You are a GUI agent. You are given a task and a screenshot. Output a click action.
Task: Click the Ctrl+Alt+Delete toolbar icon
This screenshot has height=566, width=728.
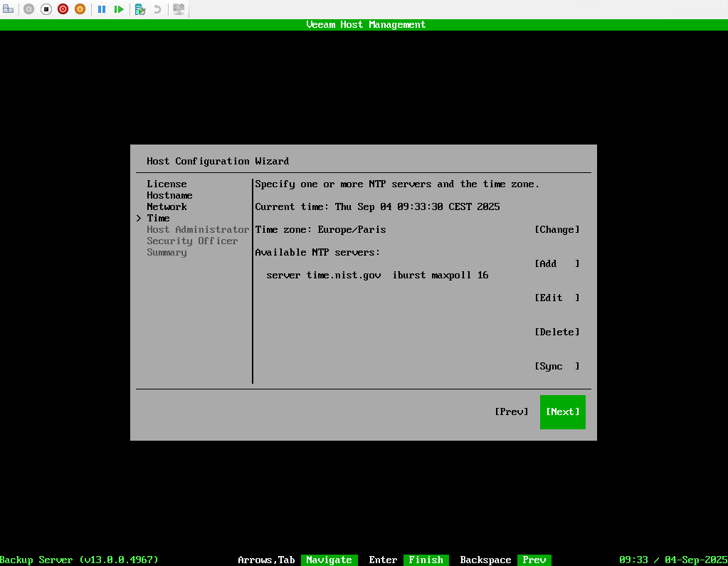[x=9, y=9]
